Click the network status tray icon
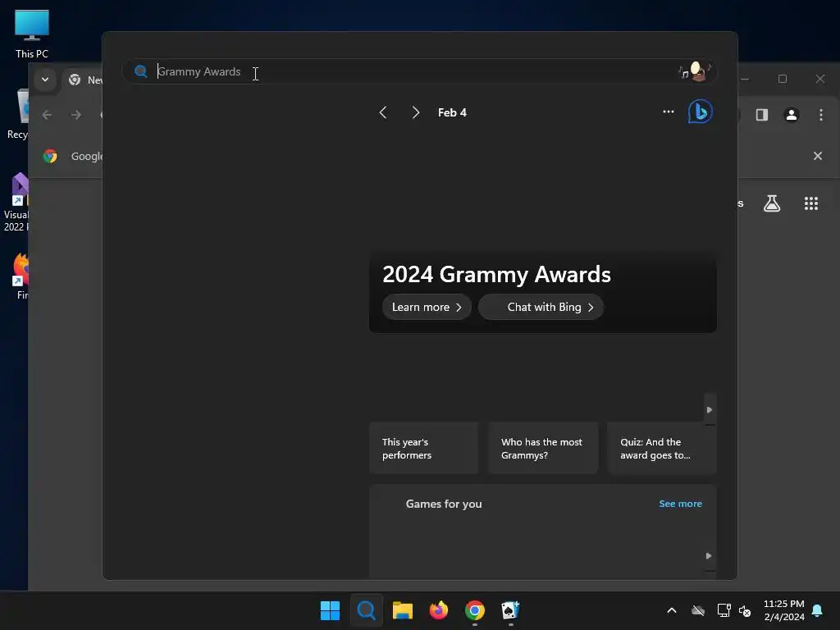The height and width of the screenshot is (630, 840). 724,610
